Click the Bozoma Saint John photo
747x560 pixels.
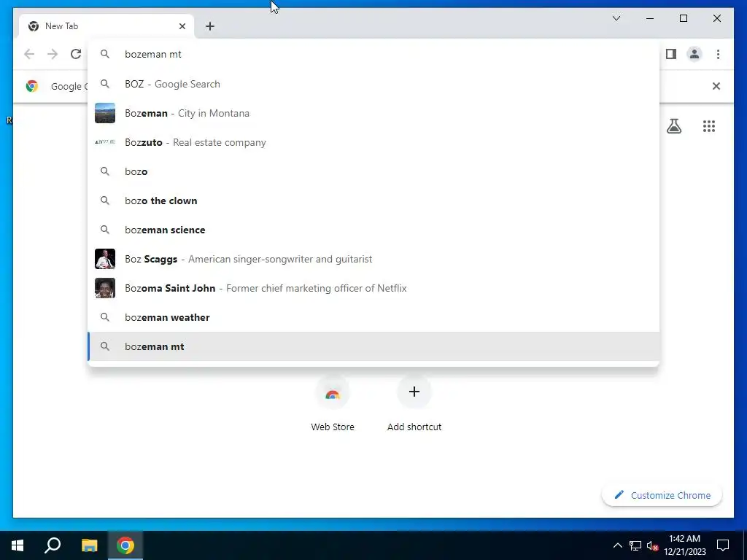(x=105, y=288)
